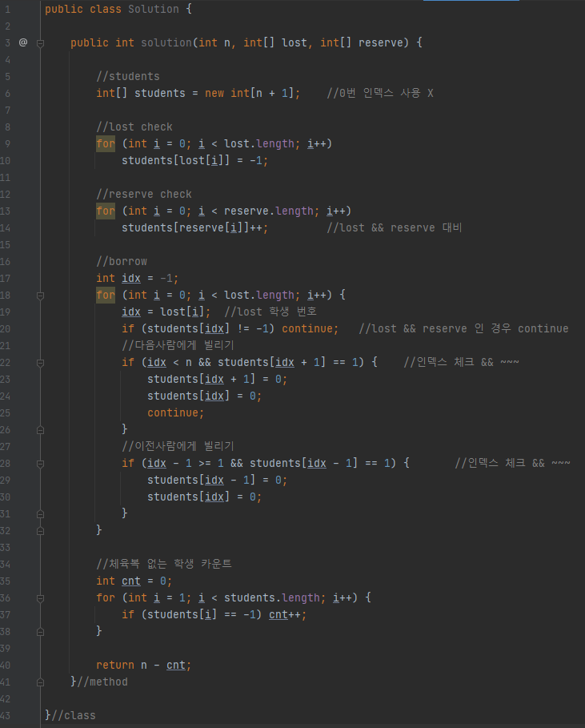
Task: Click the '//체육복 없는 학생 카운트' comment
Action: click(164, 564)
